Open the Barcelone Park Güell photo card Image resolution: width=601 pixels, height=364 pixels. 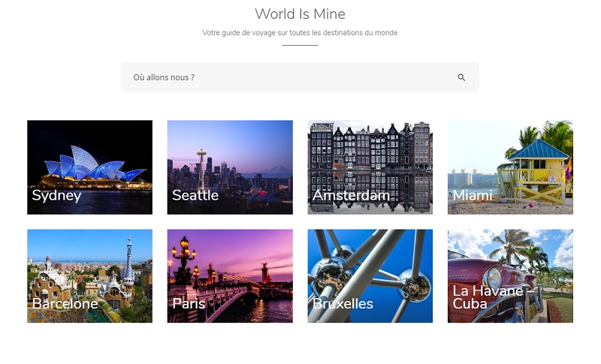click(89, 268)
